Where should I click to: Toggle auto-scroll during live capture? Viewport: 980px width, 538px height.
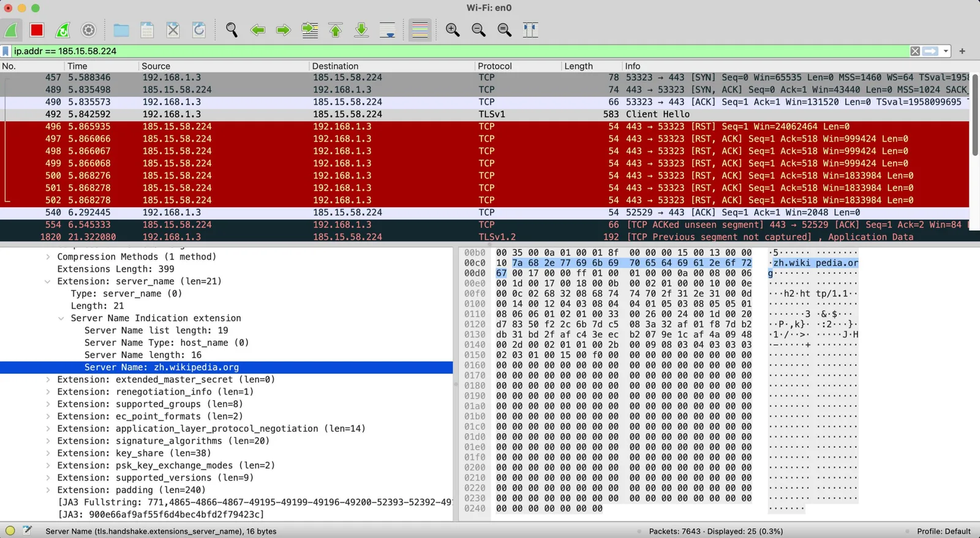[x=387, y=29]
